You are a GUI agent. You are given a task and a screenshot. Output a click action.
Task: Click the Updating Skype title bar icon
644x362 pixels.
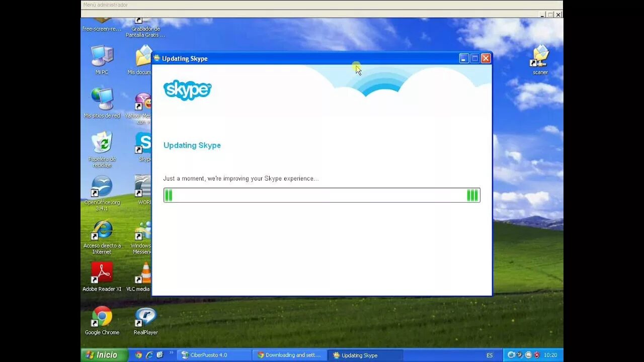coord(156,58)
